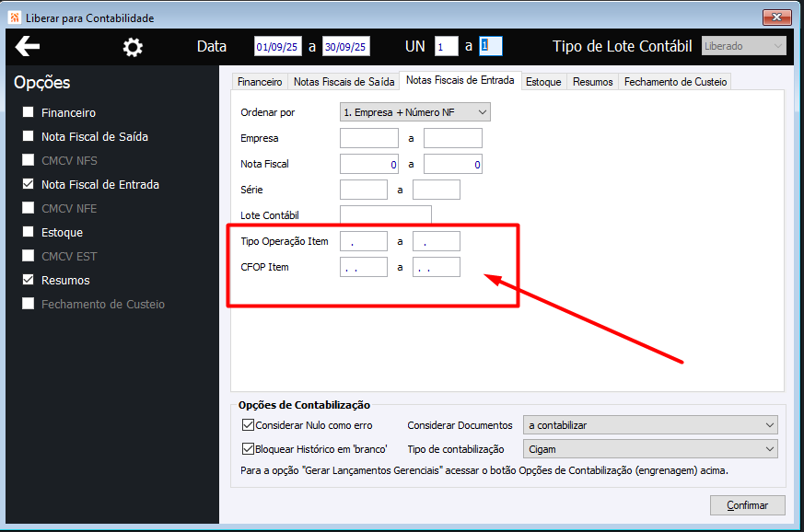Image resolution: width=804 pixels, height=532 pixels.
Task: Check the Estoque option
Action: (29, 232)
